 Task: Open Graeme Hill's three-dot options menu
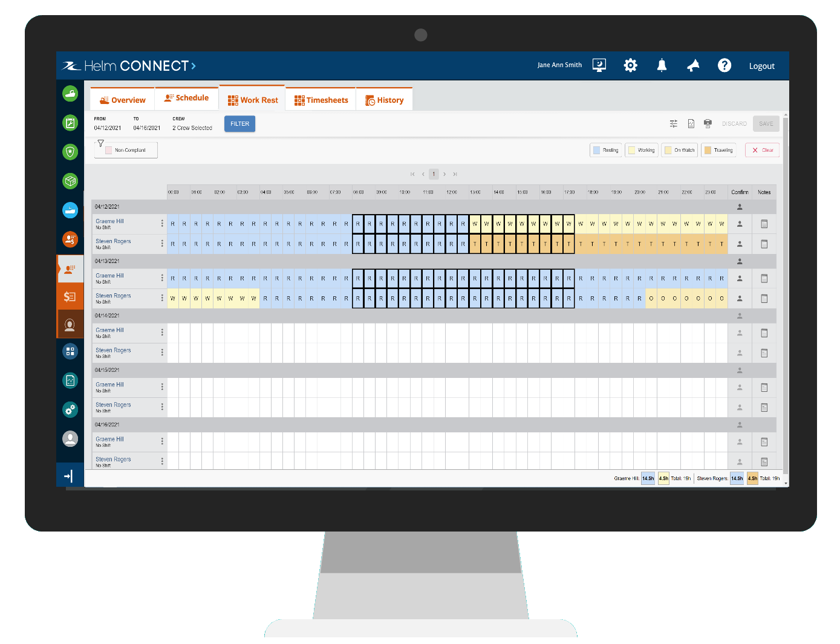click(162, 223)
